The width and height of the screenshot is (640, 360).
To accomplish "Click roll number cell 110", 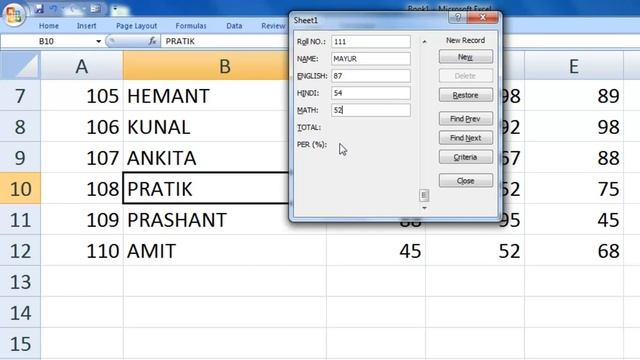I will 82,251.
